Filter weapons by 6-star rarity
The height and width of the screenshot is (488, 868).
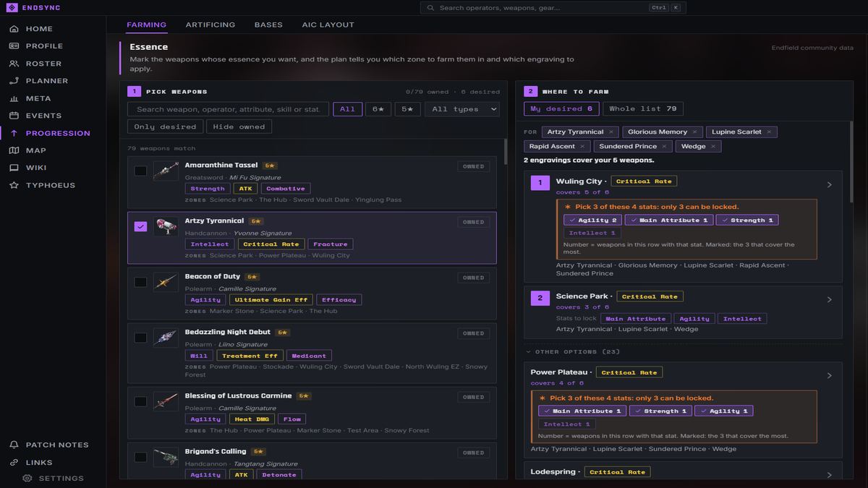(x=378, y=109)
